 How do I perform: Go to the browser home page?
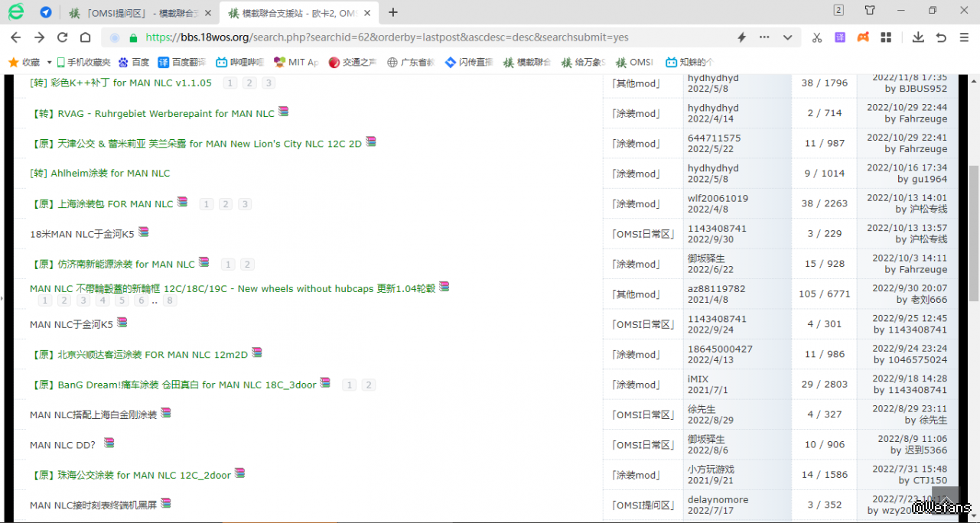pyautogui.click(x=86, y=37)
